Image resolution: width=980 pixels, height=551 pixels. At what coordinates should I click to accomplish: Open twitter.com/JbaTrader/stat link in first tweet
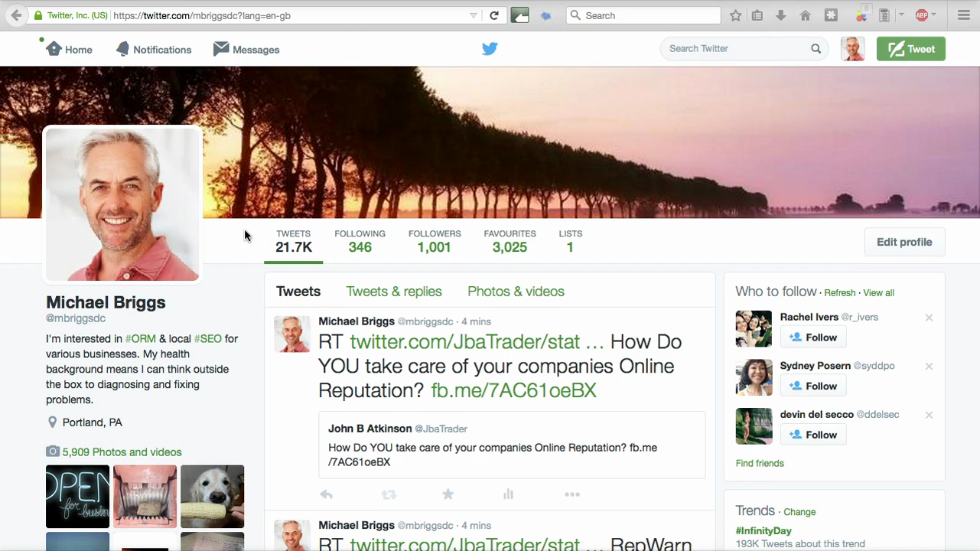point(476,341)
